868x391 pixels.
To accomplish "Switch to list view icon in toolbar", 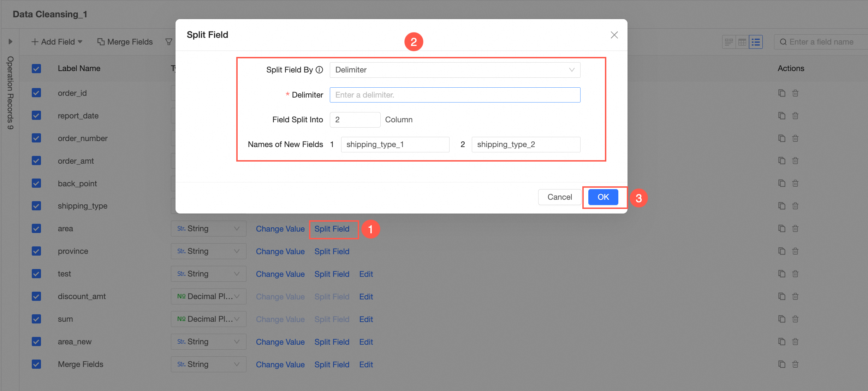I will 756,42.
